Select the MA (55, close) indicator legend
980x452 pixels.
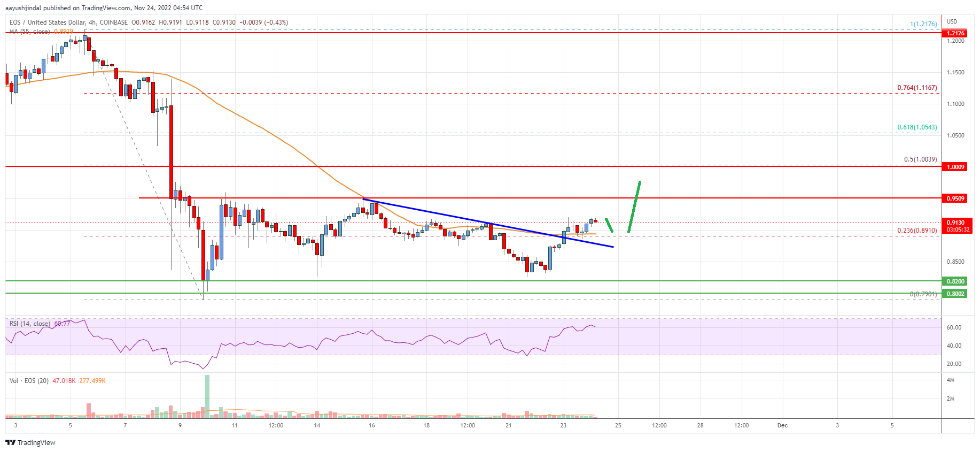coord(30,32)
